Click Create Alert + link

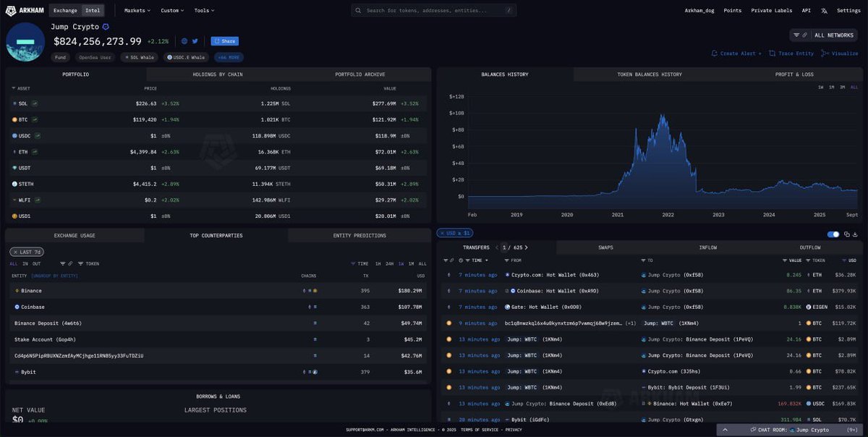coord(736,54)
